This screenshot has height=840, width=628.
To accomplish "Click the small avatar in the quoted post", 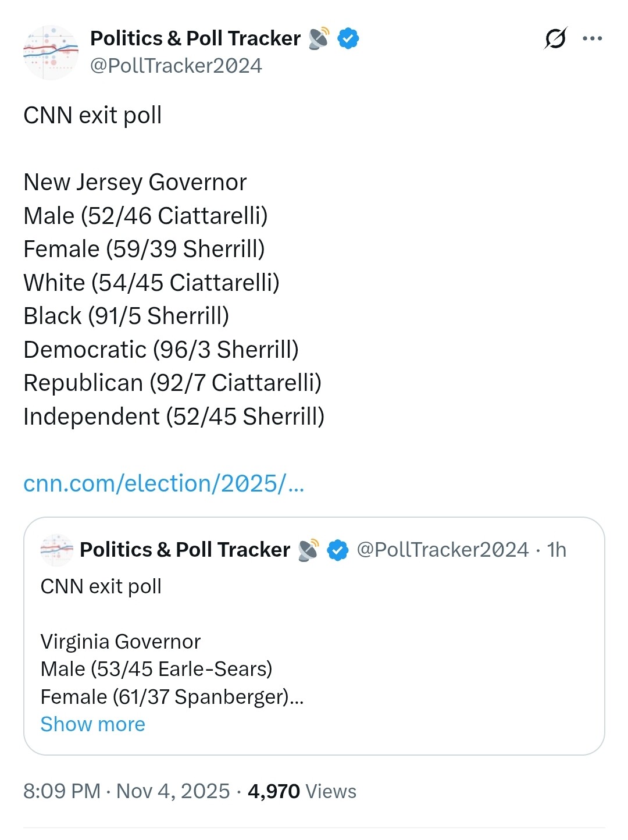I will click(56, 550).
